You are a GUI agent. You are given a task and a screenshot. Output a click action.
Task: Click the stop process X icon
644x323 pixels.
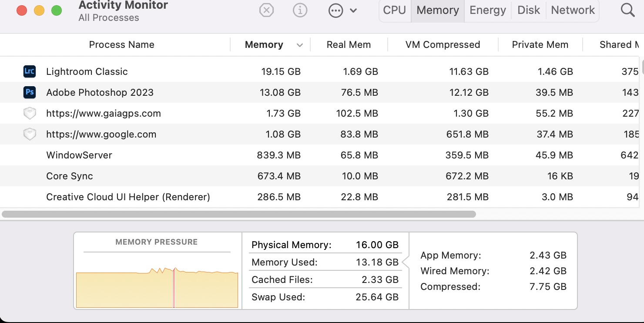[x=266, y=10]
